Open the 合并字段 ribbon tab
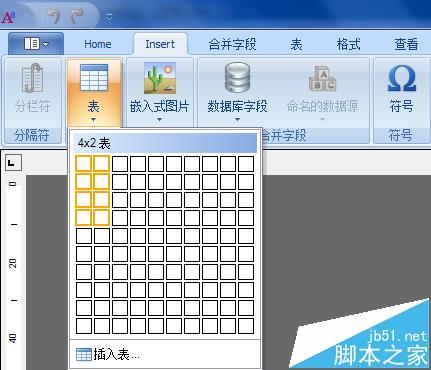The image size is (431, 370). (232, 44)
